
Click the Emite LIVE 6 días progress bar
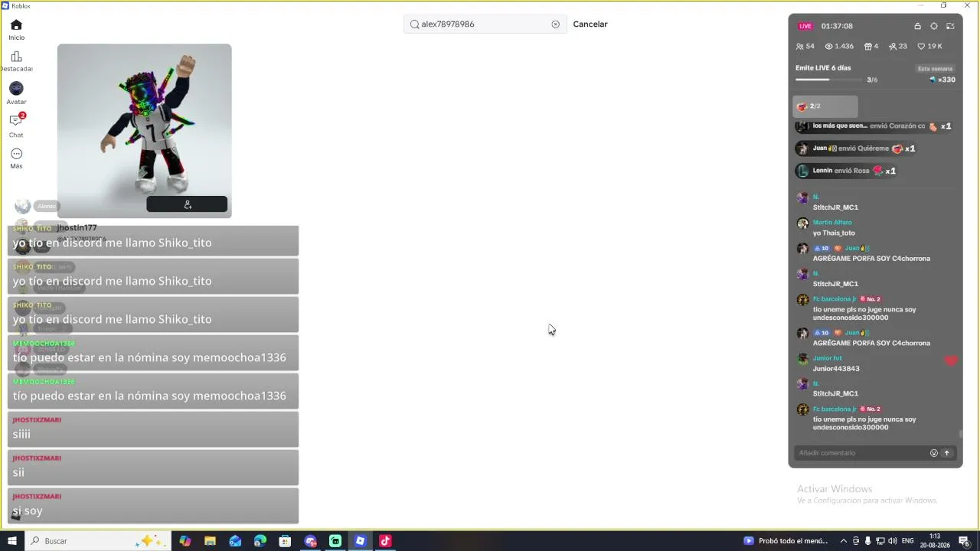tap(829, 80)
